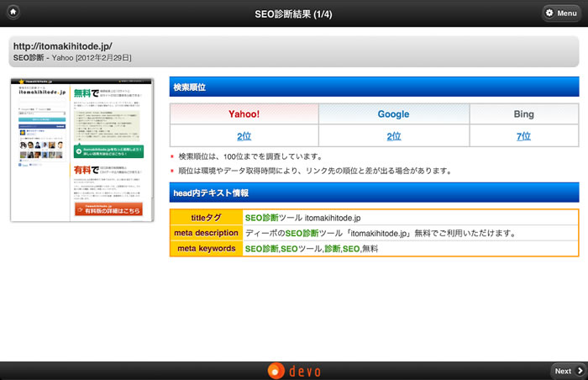This screenshot has height=380, width=588.
Task: Click the itomakihitode.jp site screenshot thumbnail
Action: pyautogui.click(x=82, y=150)
